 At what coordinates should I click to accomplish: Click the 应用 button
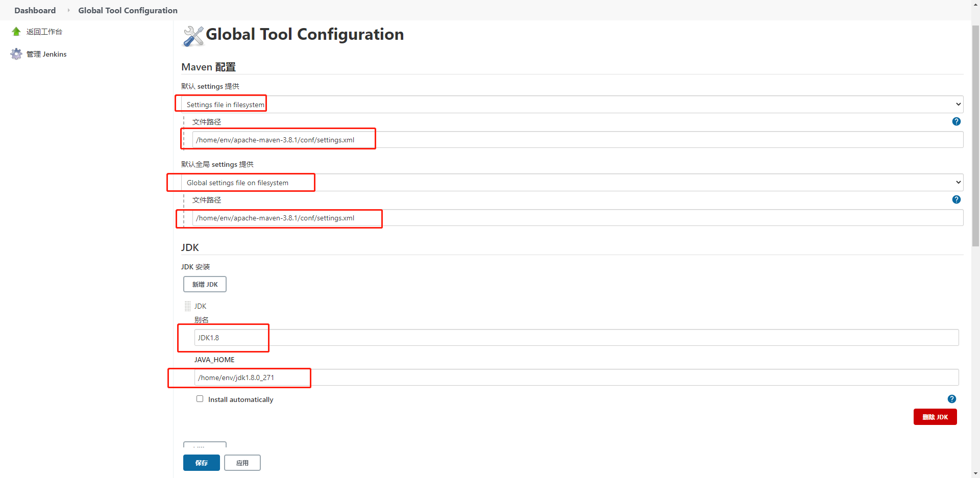click(242, 463)
